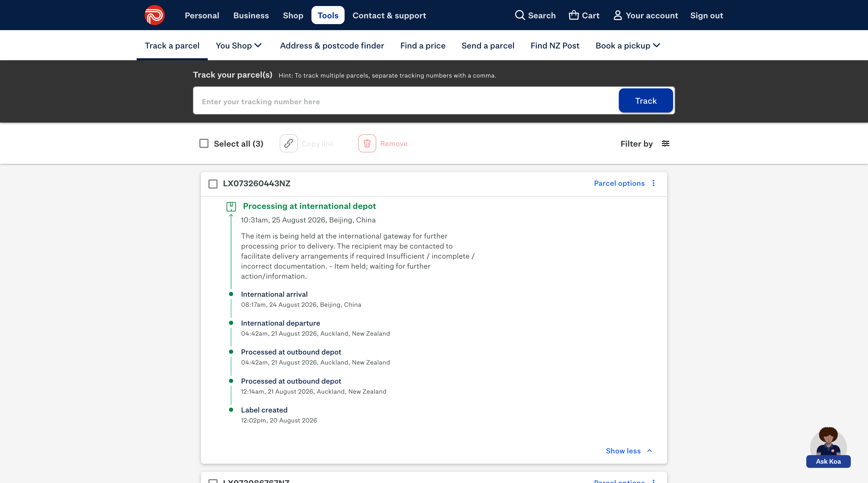Tick the Select all (3) checkbox

[204, 144]
